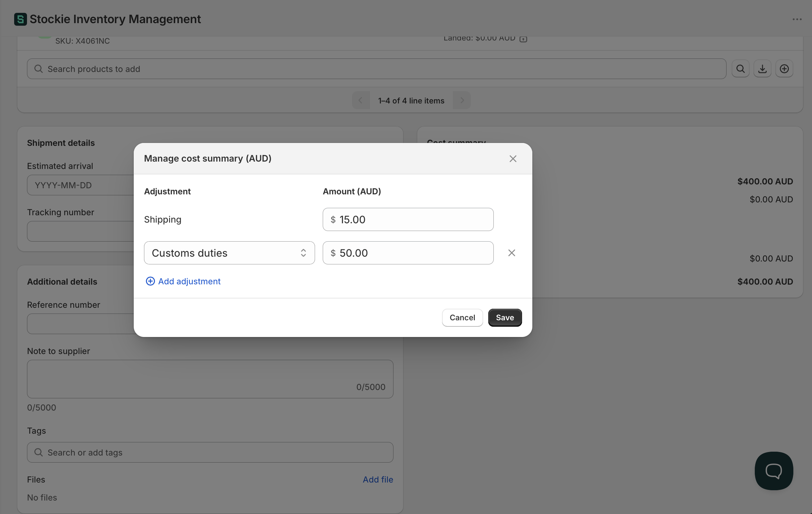Open the Stockie more options menu
The height and width of the screenshot is (514, 812).
coord(797,19)
